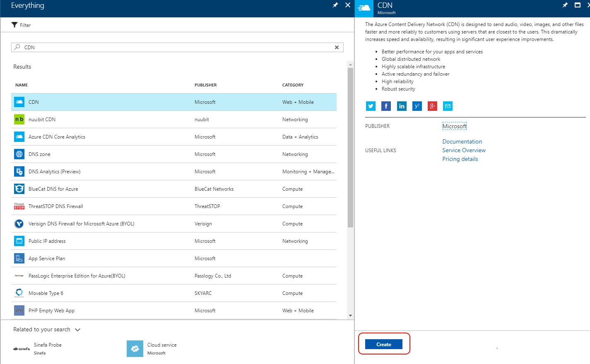
Task: Select Azure CDN Core Analytics row
Action: [x=57, y=137]
